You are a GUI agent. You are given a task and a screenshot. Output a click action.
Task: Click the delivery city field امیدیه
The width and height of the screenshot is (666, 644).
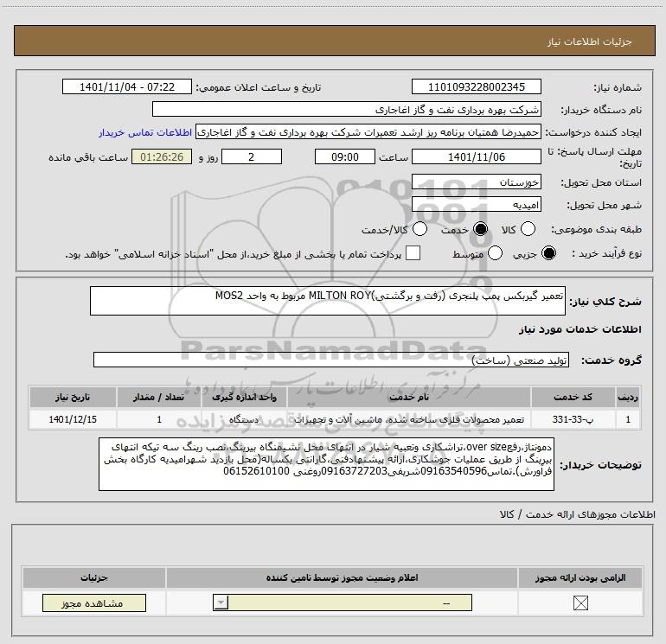[x=476, y=205]
